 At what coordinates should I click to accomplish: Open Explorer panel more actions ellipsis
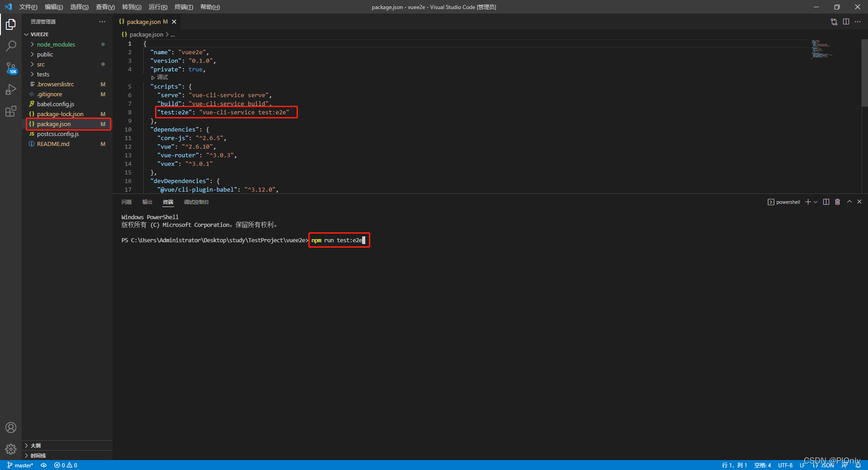pos(102,22)
